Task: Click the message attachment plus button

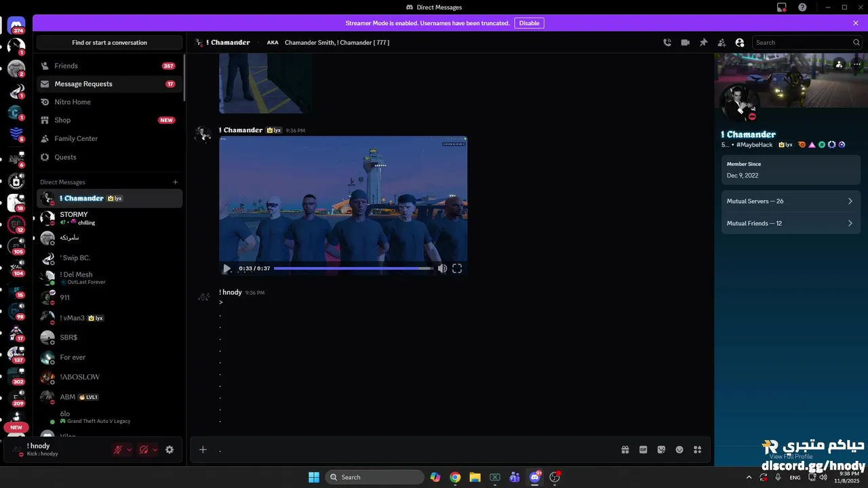Action: click(203, 449)
